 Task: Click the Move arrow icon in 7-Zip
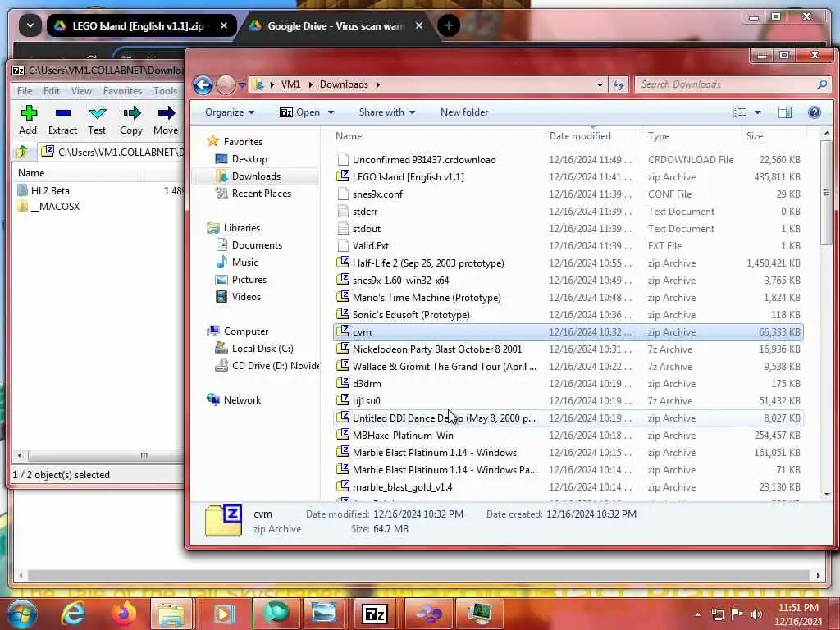click(x=166, y=113)
